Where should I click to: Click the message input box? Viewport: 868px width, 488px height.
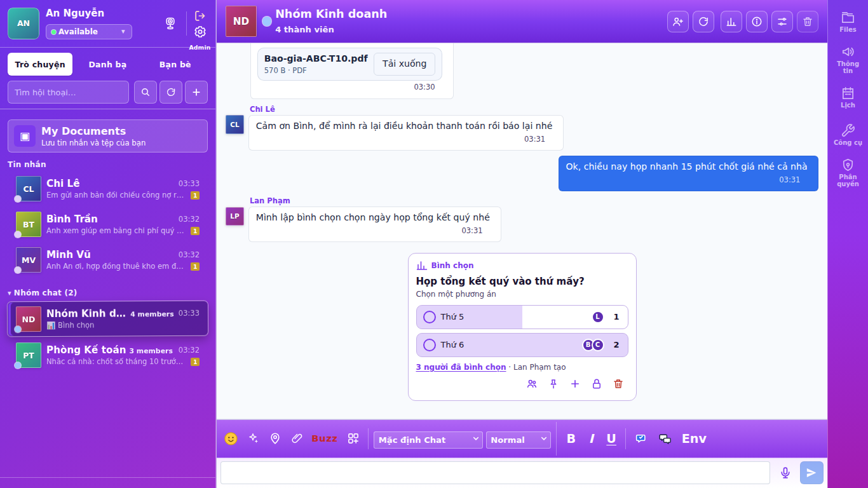point(495,473)
